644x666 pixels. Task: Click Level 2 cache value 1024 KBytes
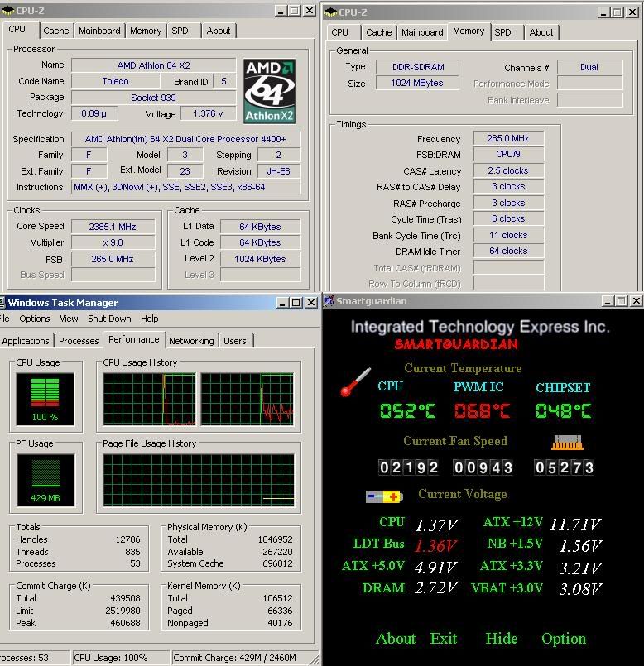[260, 259]
